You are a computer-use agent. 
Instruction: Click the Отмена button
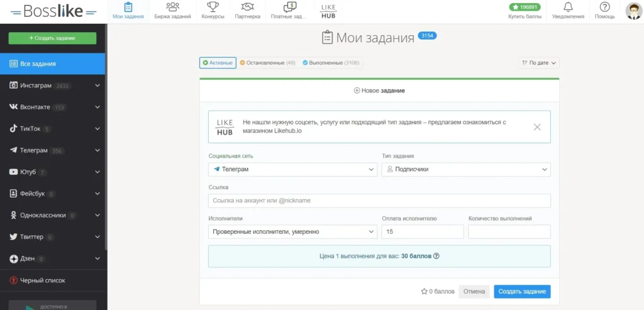(x=474, y=292)
